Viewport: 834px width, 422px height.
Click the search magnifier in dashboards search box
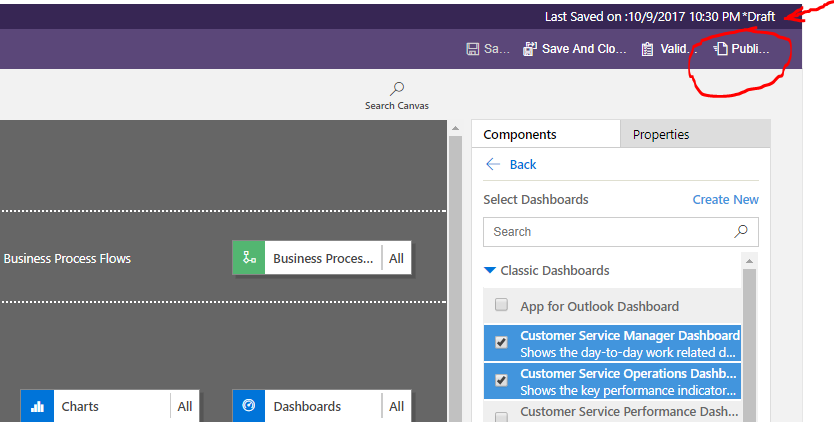(x=741, y=231)
